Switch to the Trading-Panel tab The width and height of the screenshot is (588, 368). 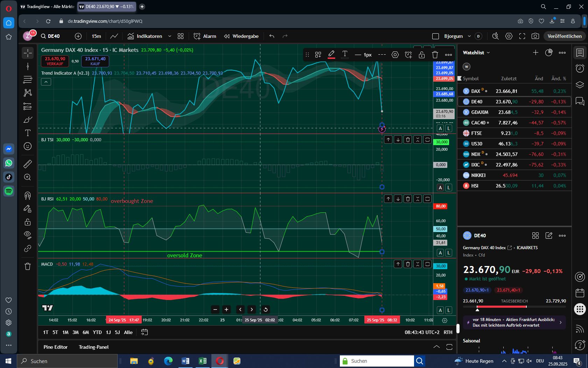coord(93,347)
